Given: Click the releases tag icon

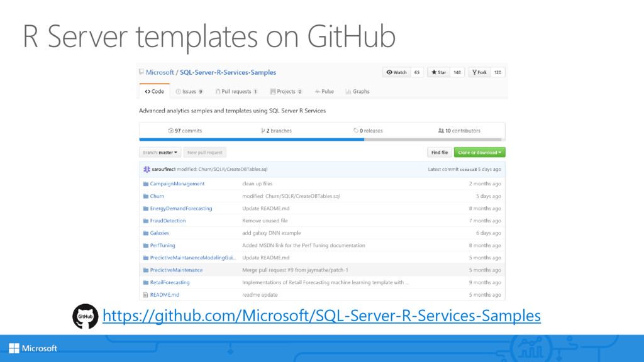Looking at the screenshot, I should [x=355, y=131].
